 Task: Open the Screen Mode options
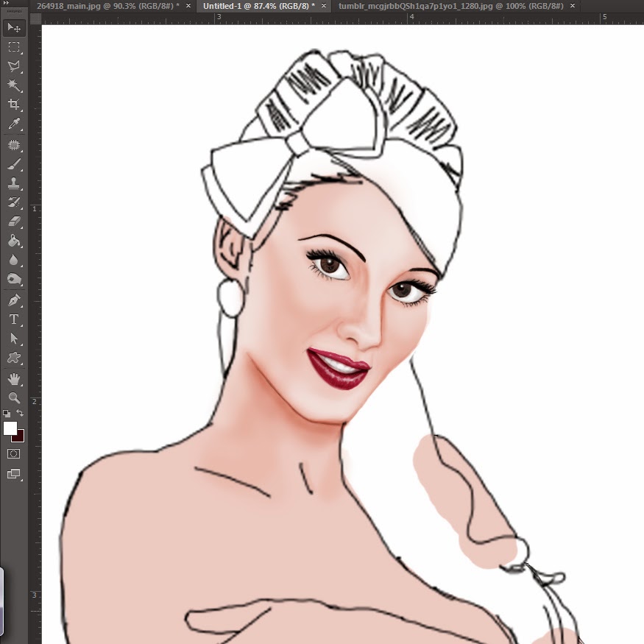14,474
